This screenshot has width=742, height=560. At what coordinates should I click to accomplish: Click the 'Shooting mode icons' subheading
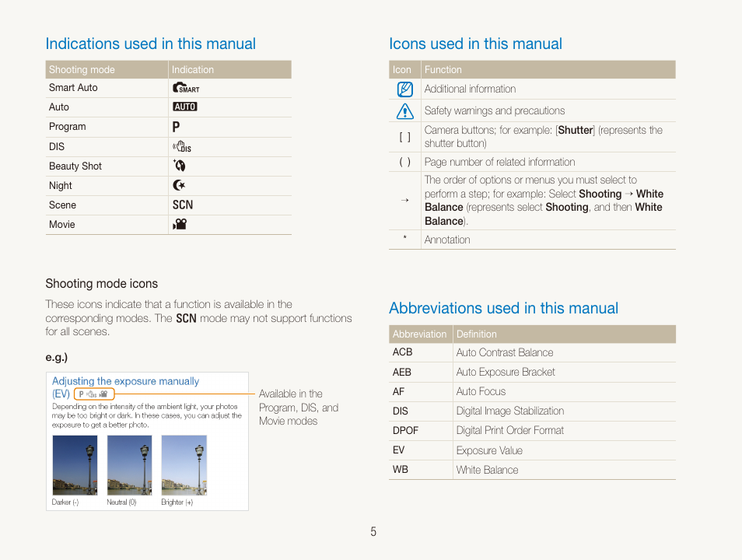pyautogui.click(x=102, y=284)
